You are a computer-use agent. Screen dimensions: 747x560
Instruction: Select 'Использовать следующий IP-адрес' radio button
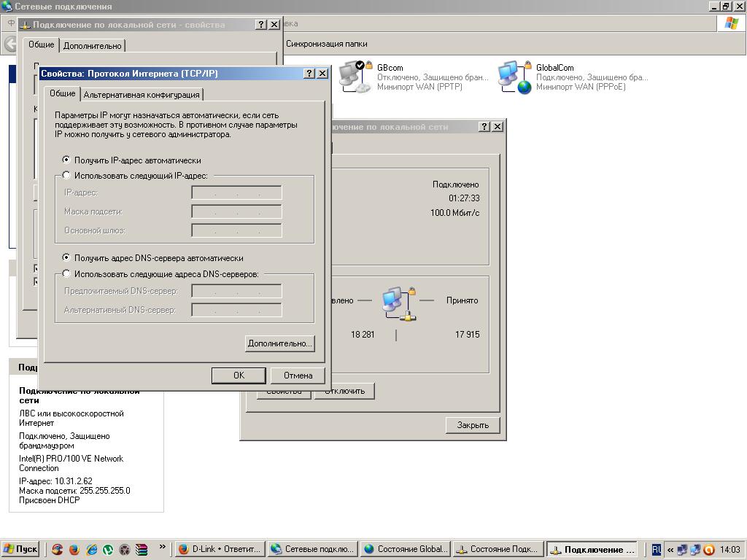point(66,175)
